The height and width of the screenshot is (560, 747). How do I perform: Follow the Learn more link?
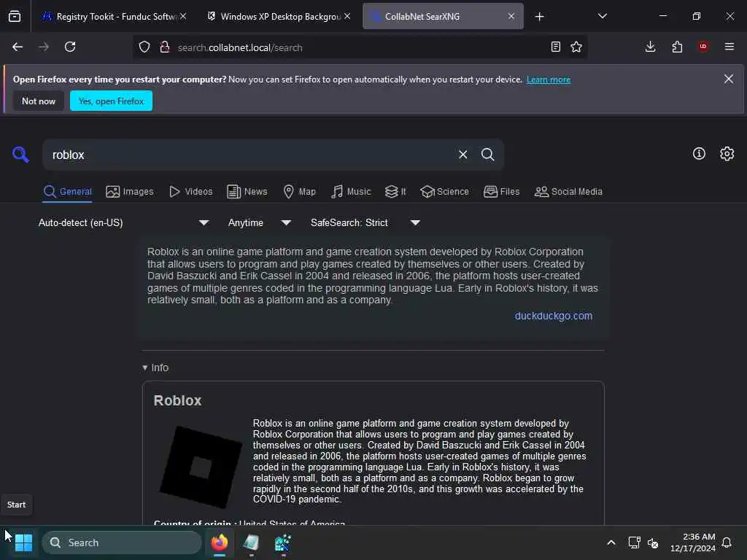point(549,79)
